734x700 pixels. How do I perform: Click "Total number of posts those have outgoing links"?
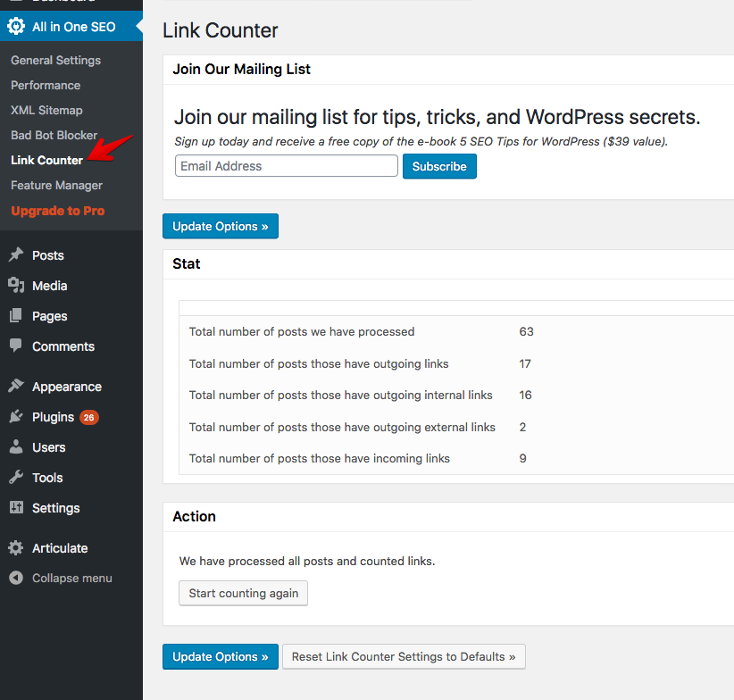(318, 363)
